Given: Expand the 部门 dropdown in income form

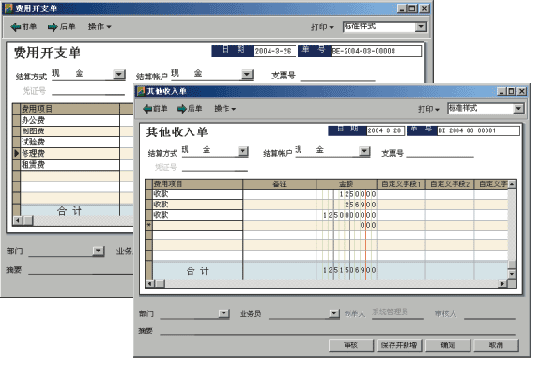Looking at the screenshot, I should pos(224,314).
